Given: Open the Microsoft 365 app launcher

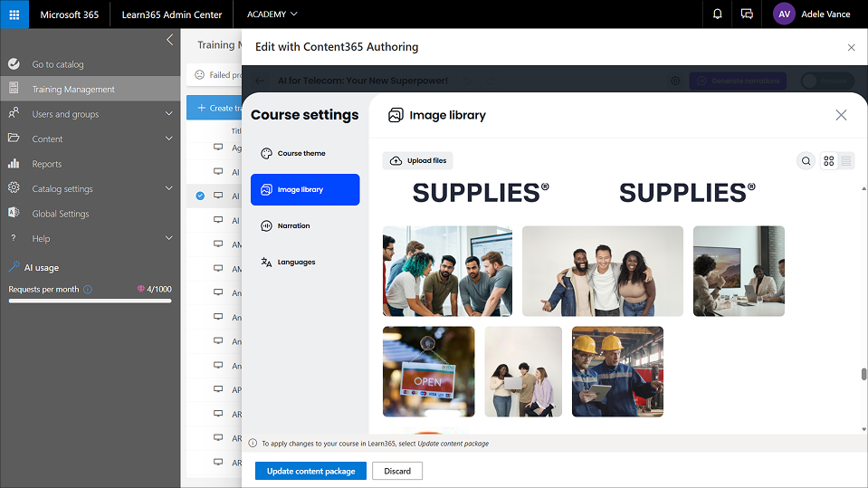Looking at the screenshot, I should pyautogui.click(x=14, y=14).
